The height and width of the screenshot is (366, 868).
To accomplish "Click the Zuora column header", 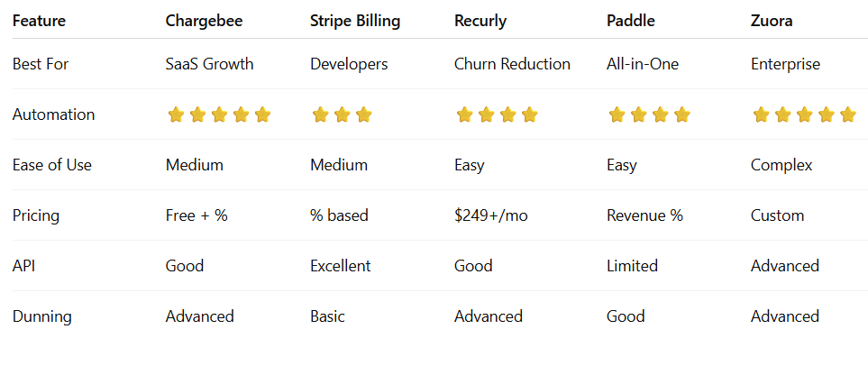I will (772, 21).
